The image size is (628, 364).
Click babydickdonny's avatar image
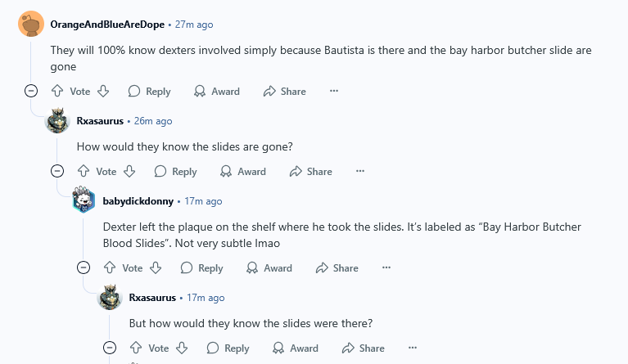(84, 201)
